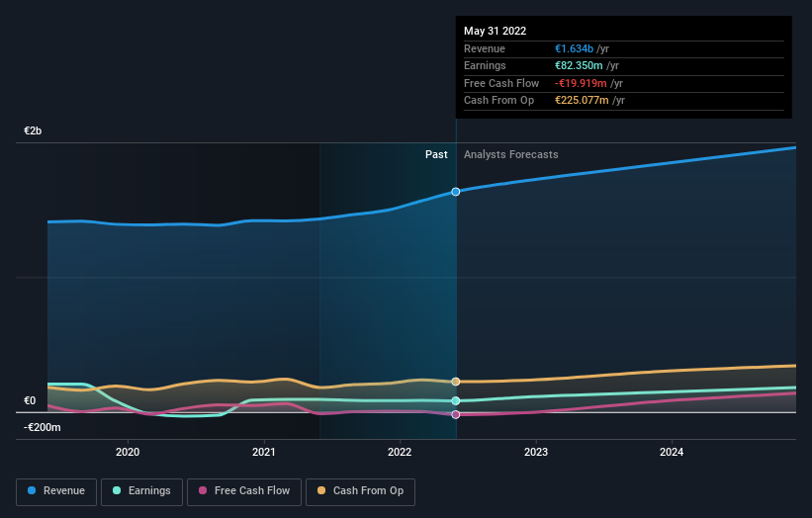Click the -€19.919m free cash flow value
The height and width of the screenshot is (518, 812).
coord(581,83)
